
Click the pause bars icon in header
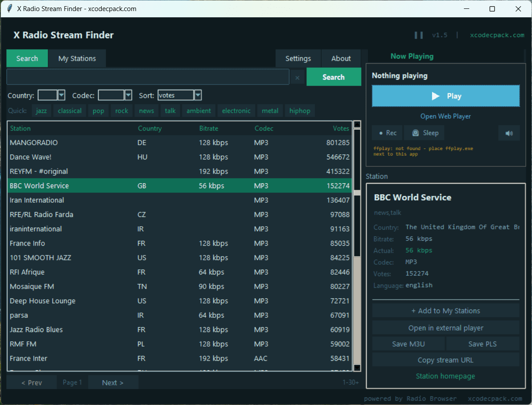(418, 35)
